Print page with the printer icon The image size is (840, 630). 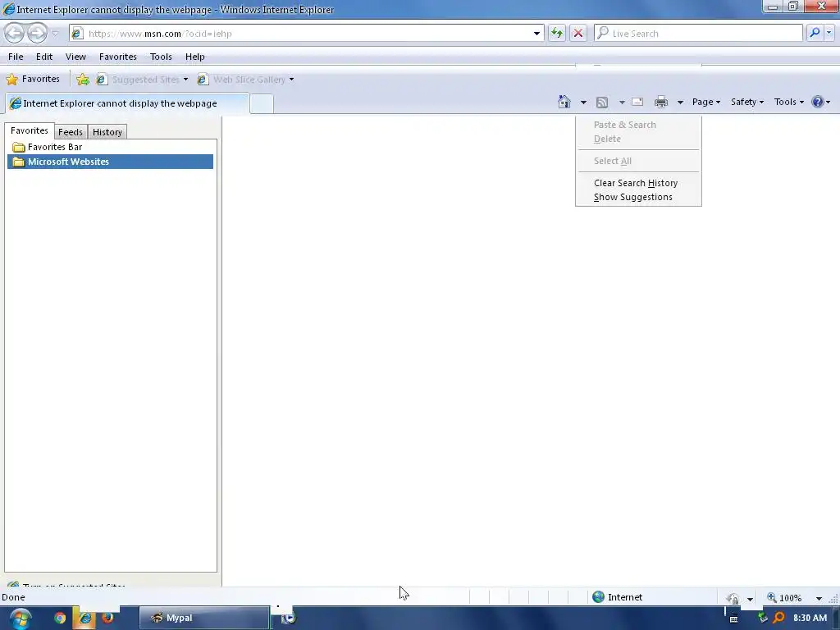(x=661, y=102)
